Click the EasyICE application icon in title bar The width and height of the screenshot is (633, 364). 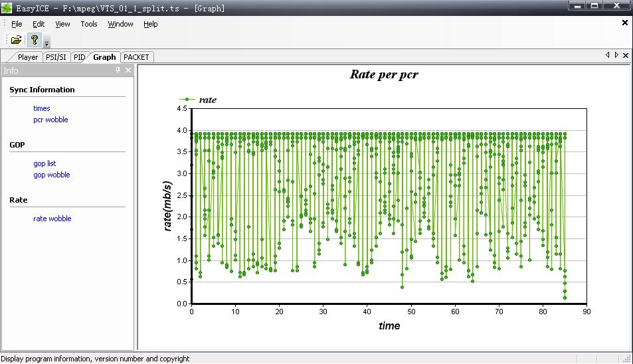[7, 8]
